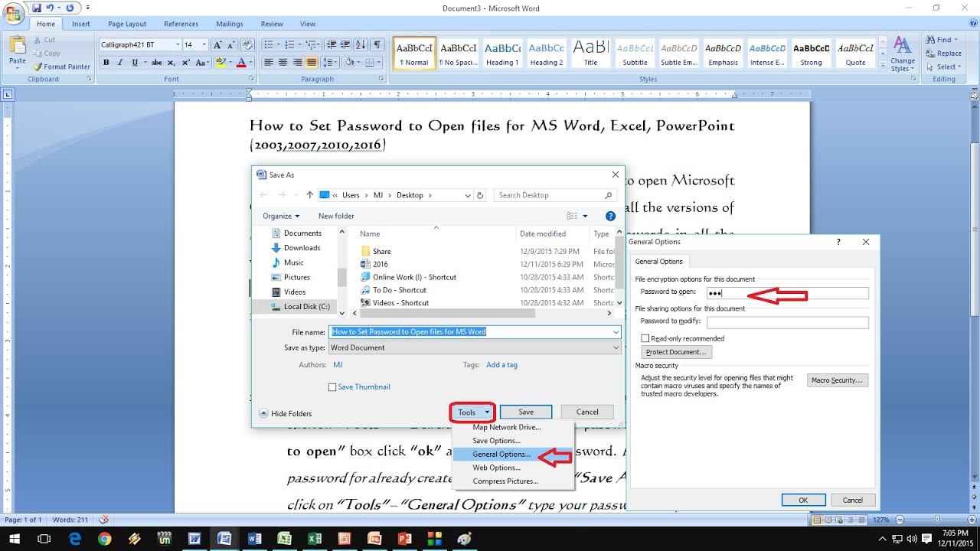The width and height of the screenshot is (980, 551).
Task: Select the To Do - Shortcut file
Action: coord(399,290)
